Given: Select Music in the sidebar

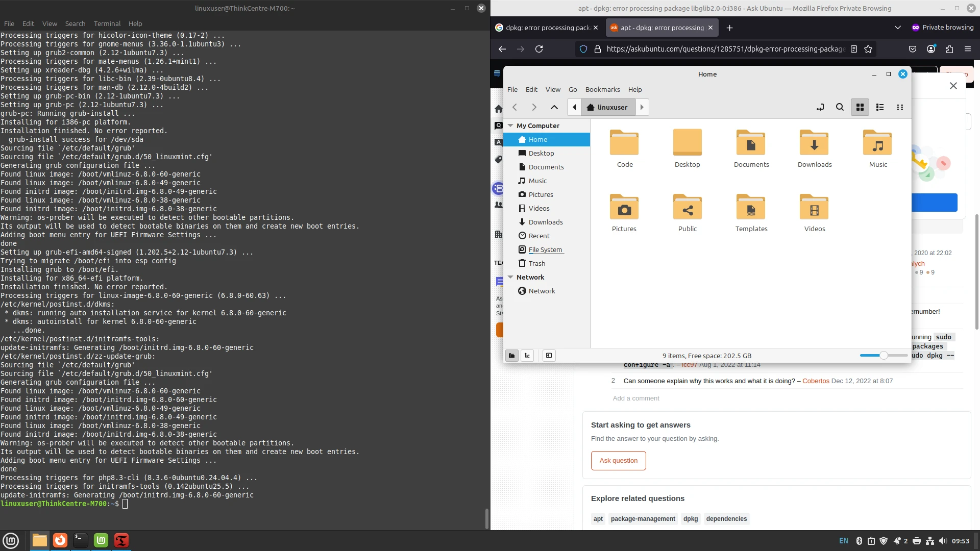Looking at the screenshot, I should click(x=547, y=181).
